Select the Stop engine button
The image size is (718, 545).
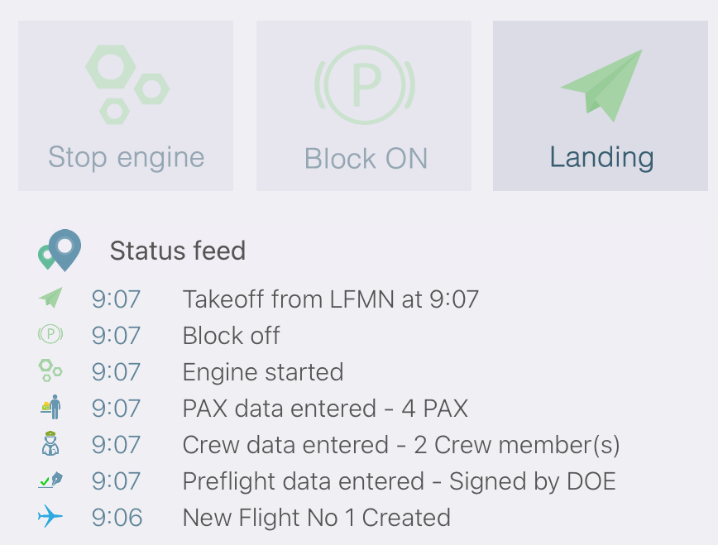click(x=125, y=106)
